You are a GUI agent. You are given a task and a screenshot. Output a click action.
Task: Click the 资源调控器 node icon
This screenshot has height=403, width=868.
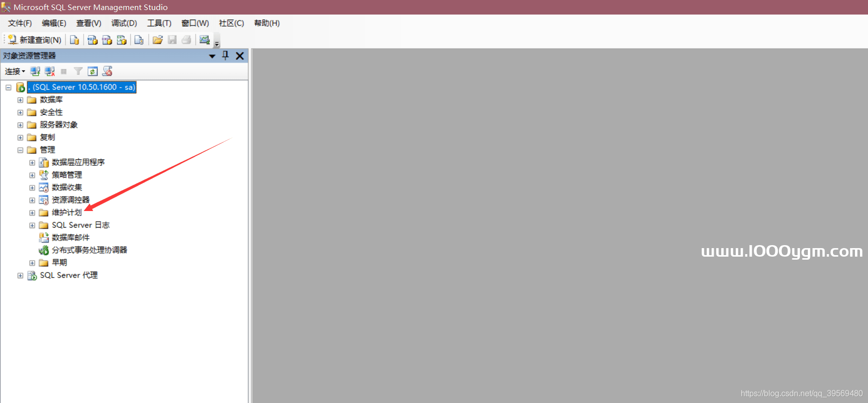point(44,200)
